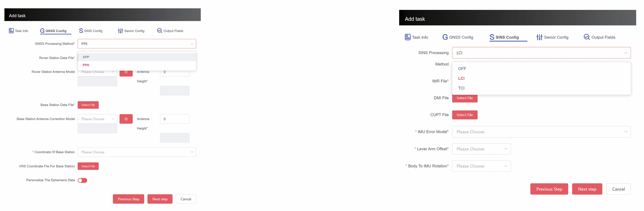The height and width of the screenshot is (211, 644).
Task: Open Lever Arm Offset dropdown
Action: pyautogui.click(x=481, y=149)
